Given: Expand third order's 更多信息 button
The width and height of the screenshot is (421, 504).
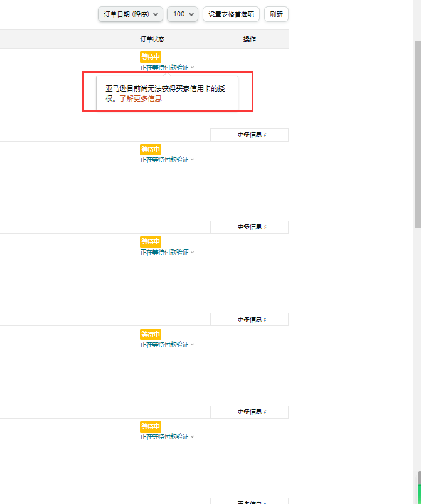Looking at the screenshot, I should tap(249, 320).
